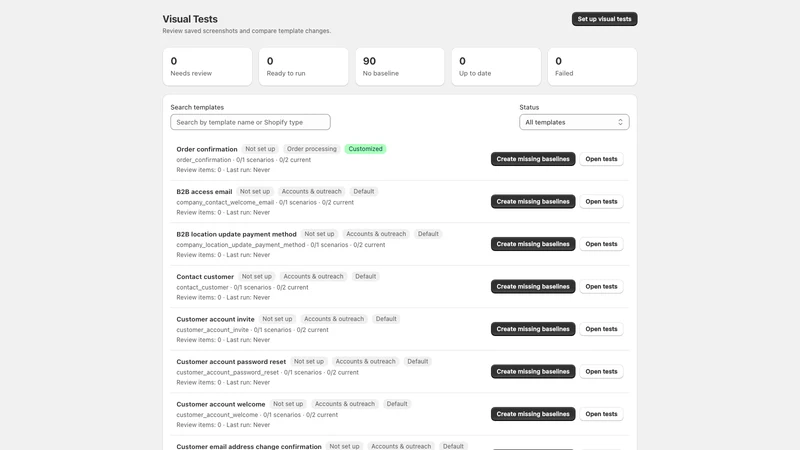Click the Order processing tag
Viewport: 800px width, 450px height.
point(312,149)
